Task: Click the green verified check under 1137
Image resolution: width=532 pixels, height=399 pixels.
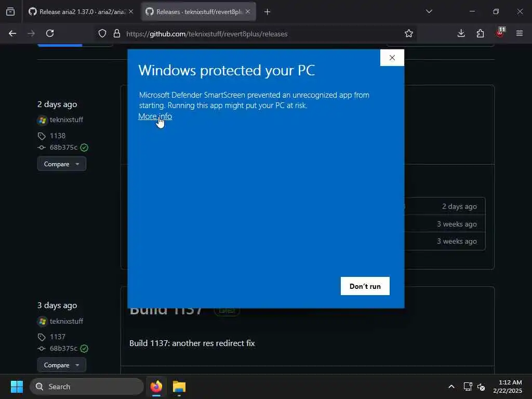Action: pos(84,349)
